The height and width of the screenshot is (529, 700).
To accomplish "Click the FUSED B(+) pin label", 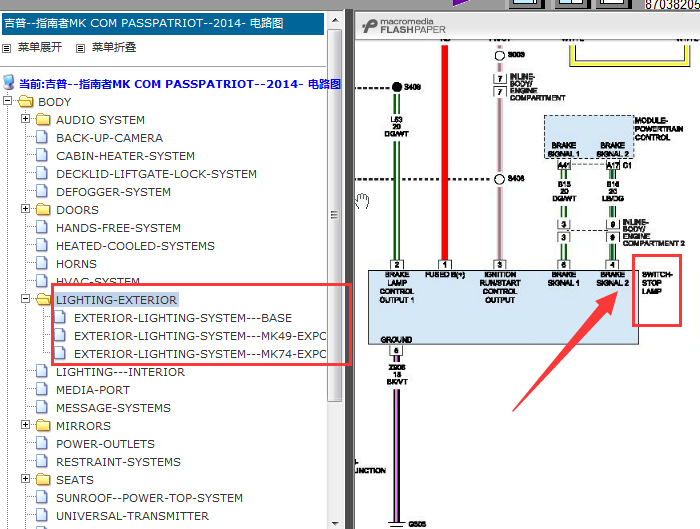I will pos(445,275).
